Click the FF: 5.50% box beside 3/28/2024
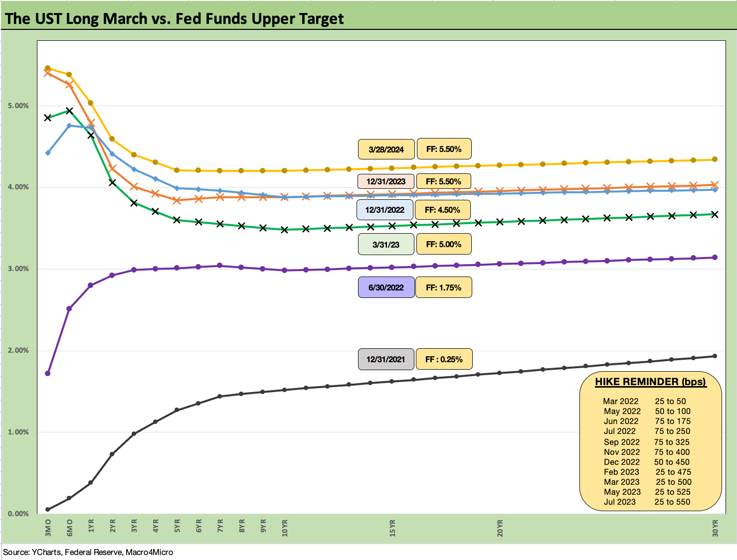Viewport: 737px width, 560px height. pyautogui.click(x=443, y=149)
